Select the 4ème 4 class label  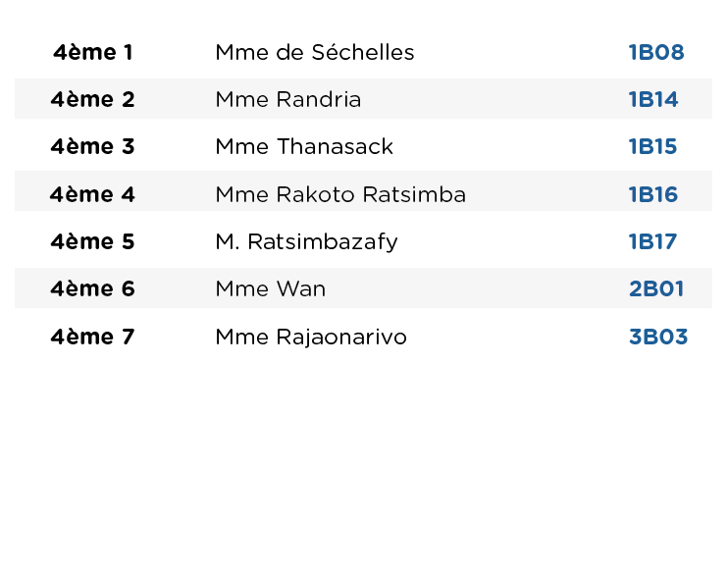click(93, 194)
